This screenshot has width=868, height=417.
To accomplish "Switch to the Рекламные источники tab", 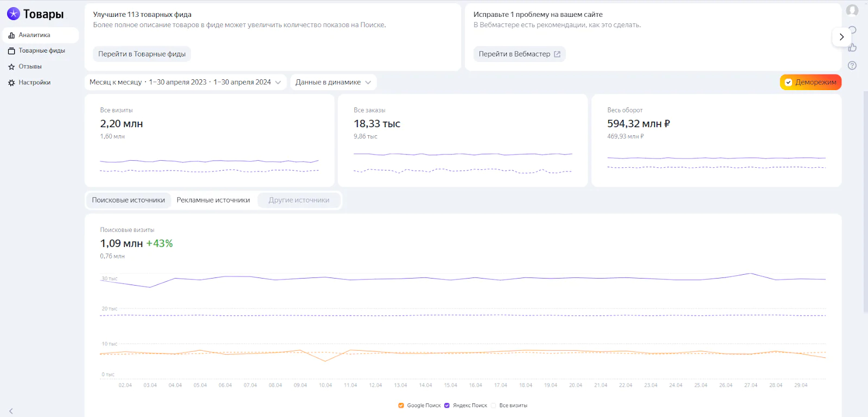I will (213, 200).
